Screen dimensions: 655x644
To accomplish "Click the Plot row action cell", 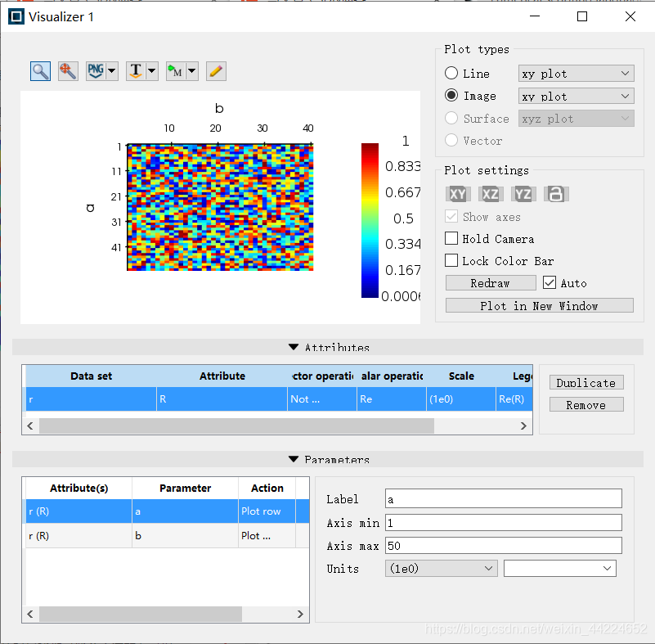I will [x=267, y=511].
